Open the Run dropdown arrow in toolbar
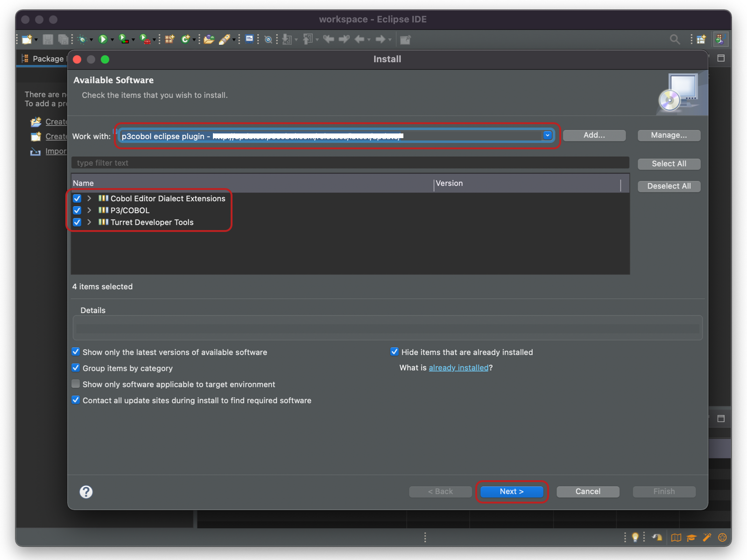 pos(112,40)
